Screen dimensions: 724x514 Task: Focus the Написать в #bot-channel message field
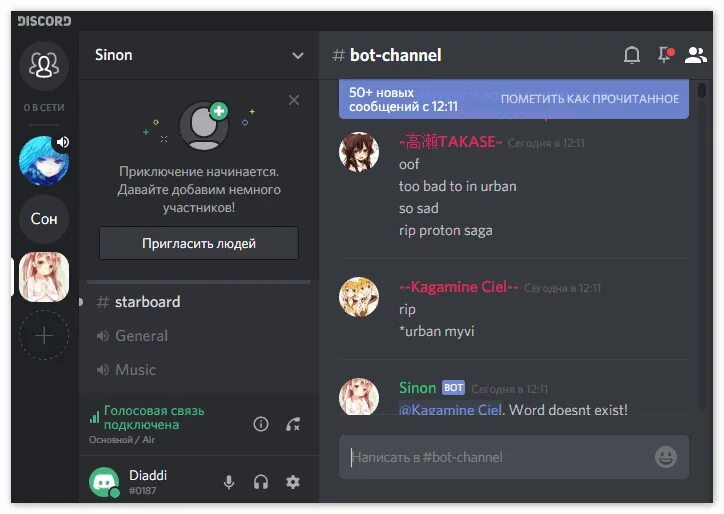(501, 457)
